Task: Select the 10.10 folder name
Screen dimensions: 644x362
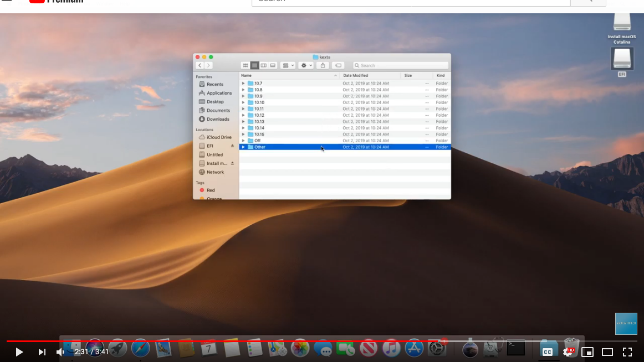Action: click(x=259, y=102)
